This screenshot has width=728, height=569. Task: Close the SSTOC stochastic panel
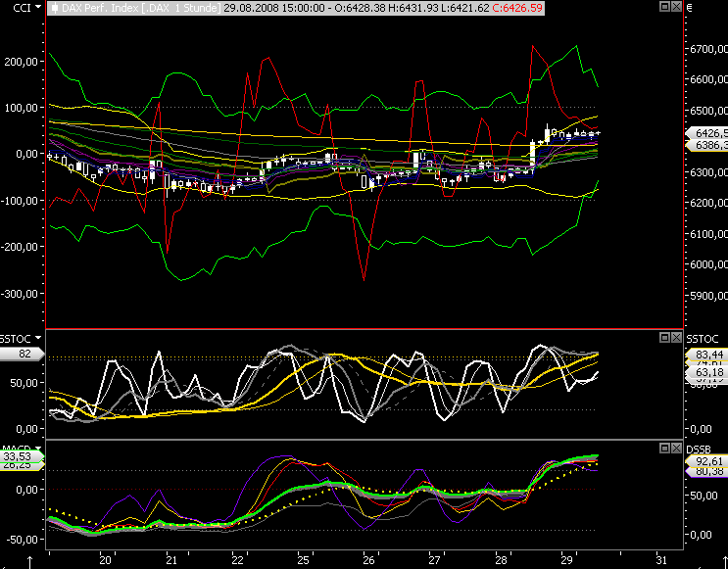click(x=675, y=337)
